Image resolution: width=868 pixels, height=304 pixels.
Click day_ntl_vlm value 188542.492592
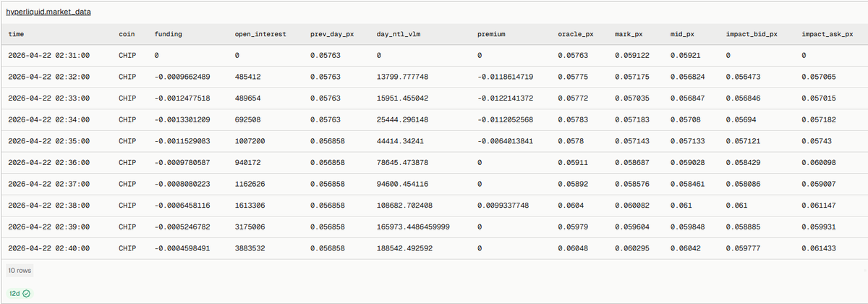pyautogui.click(x=404, y=248)
